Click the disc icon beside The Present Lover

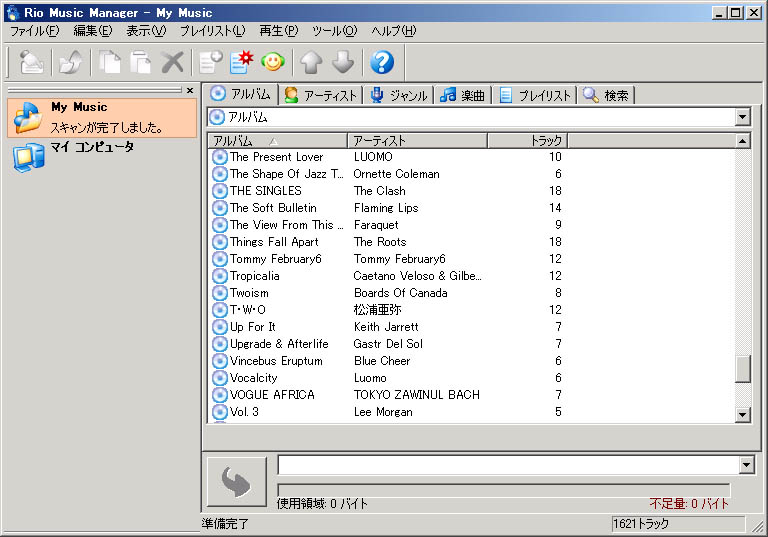[x=220, y=157]
